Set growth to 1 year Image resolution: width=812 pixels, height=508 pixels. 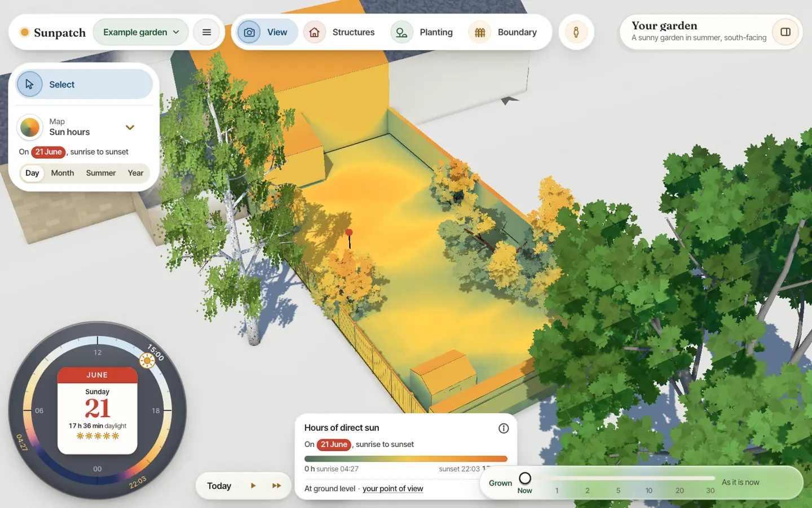pos(557,491)
